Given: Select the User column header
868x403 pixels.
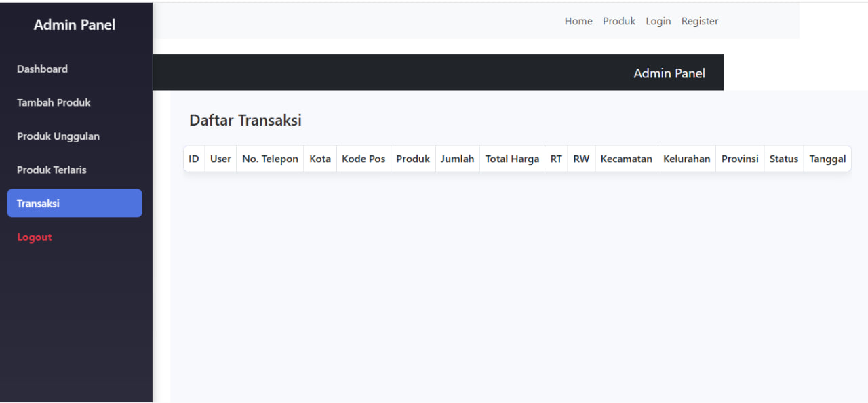Looking at the screenshot, I should coord(220,159).
